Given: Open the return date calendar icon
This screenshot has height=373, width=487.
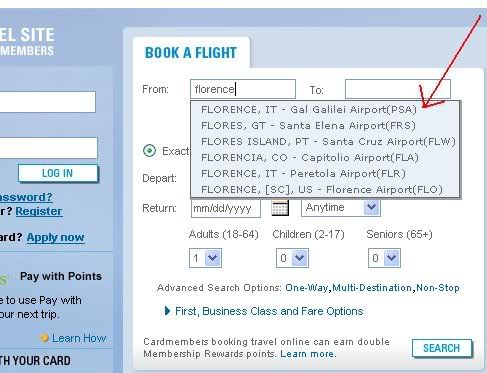Looking at the screenshot, I should click(280, 208).
